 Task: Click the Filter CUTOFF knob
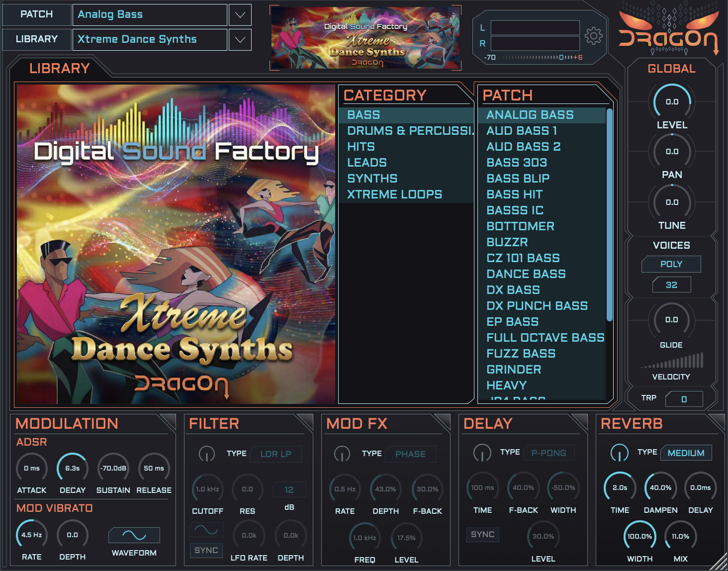click(207, 489)
